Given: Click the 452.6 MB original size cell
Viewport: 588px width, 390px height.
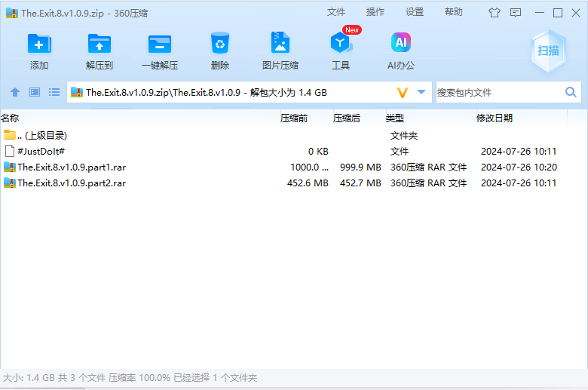Looking at the screenshot, I should click(308, 183).
